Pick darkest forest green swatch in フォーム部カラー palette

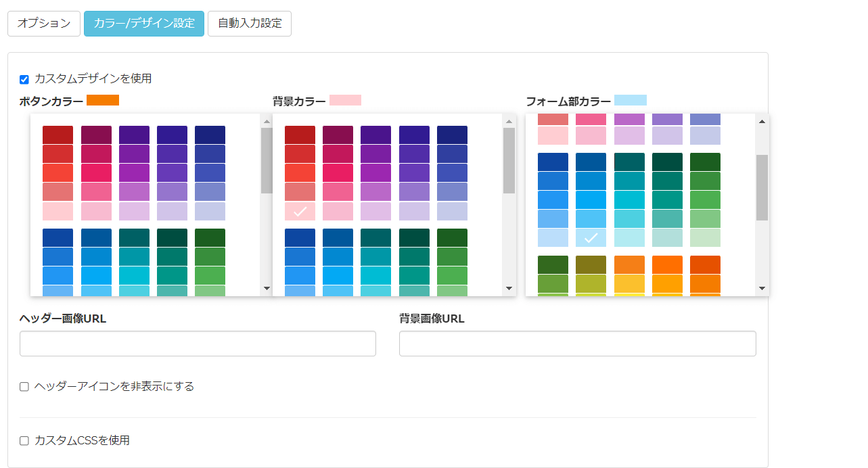(553, 265)
